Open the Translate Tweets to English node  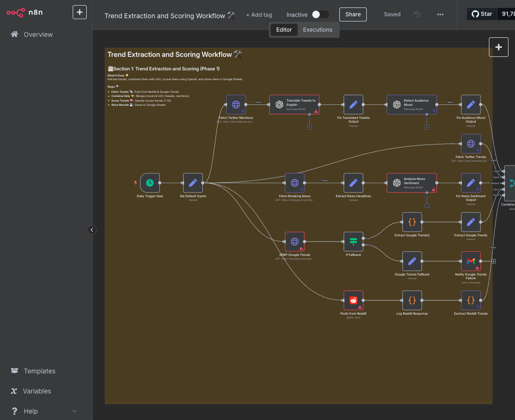(x=294, y=105)
